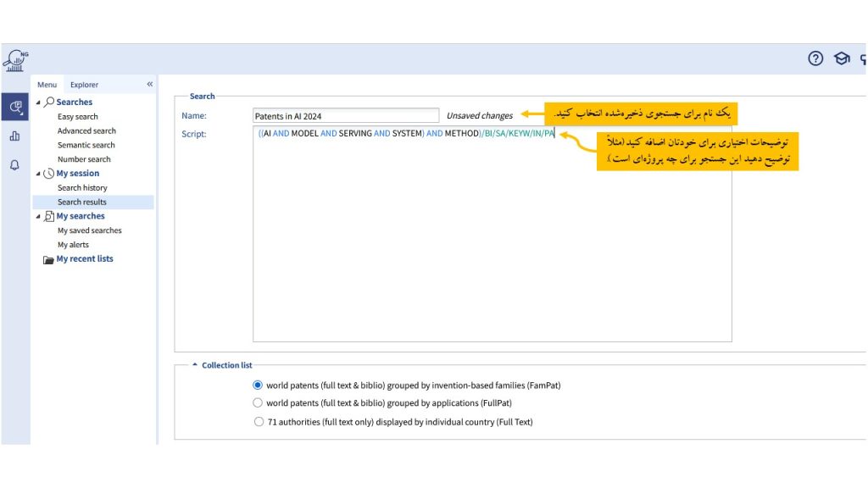Click the document icon beside My searches
The width and height of the screenshot is (868, 488).
click(48, 216)
